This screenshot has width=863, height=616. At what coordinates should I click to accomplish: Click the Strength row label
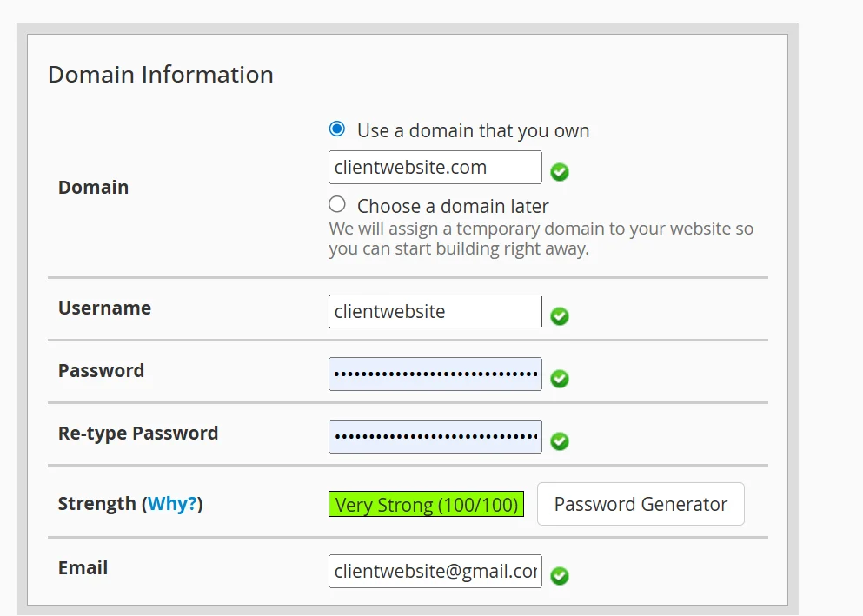98,503
